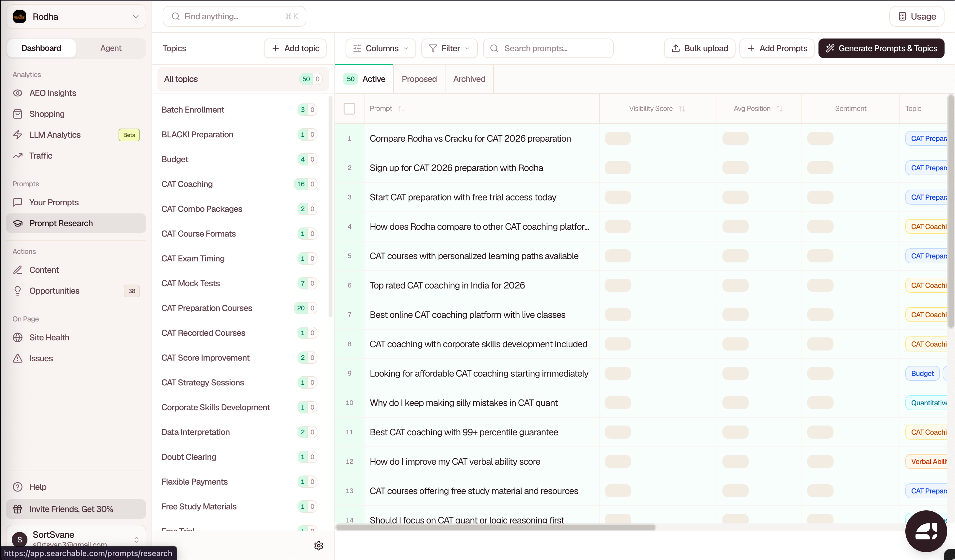Open prompt 'Why do I keep making silly mistakes'
The height and width of the screenshot is (560, 955).
[x=463, y=403]
